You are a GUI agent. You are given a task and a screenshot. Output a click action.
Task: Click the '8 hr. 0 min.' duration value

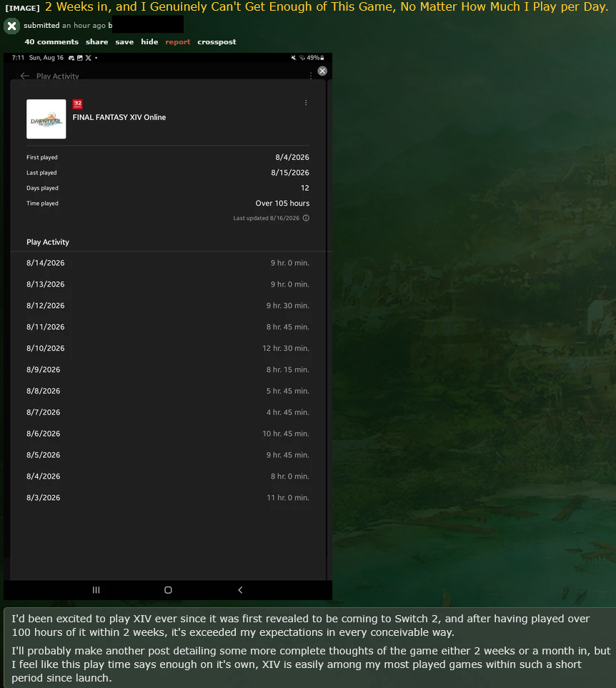[290, 476]
